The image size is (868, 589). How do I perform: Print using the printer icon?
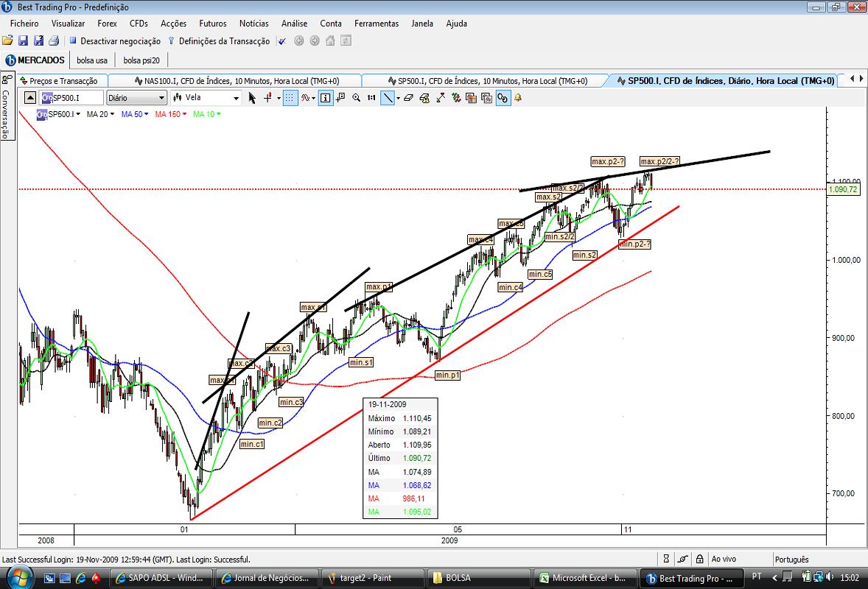[54, 40]
